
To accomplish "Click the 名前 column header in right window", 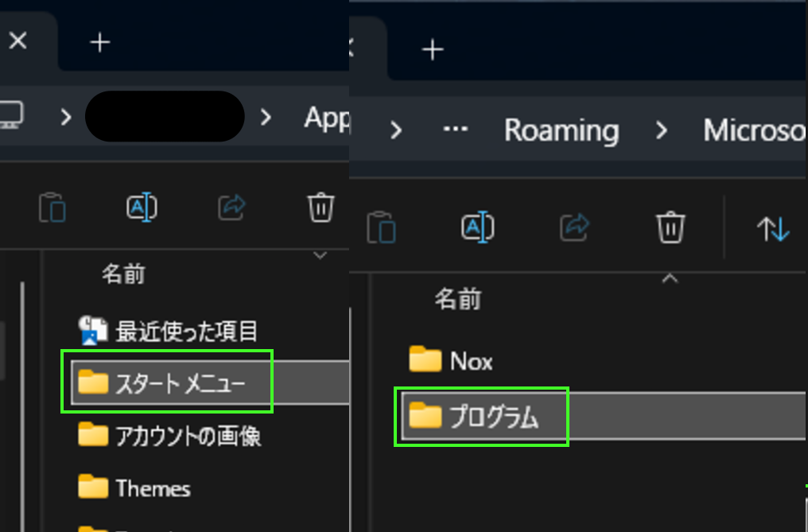I will tap(457, 299).
